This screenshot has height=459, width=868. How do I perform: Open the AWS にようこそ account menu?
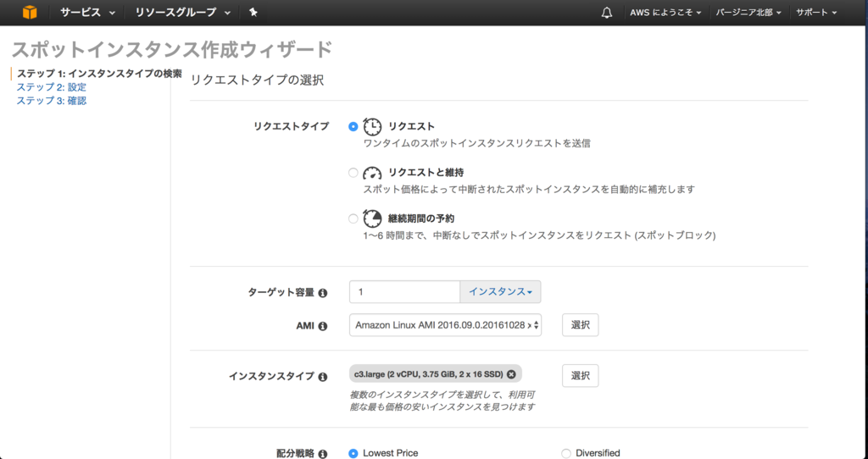pyautogui.click(x=665, y=12)
